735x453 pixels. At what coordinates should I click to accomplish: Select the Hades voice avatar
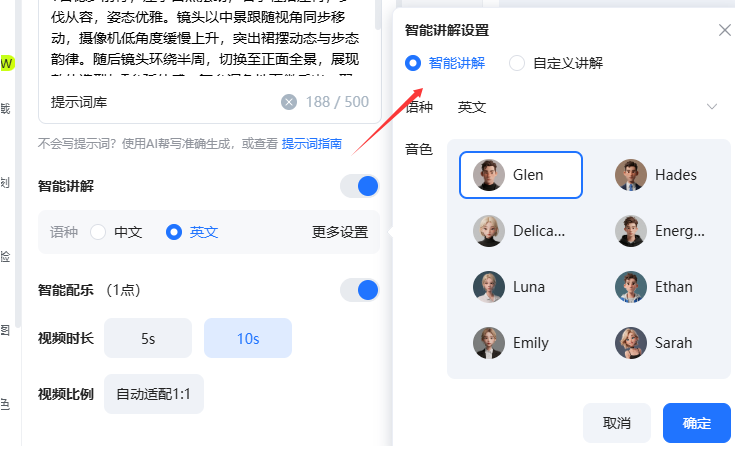tap(630, 175)
